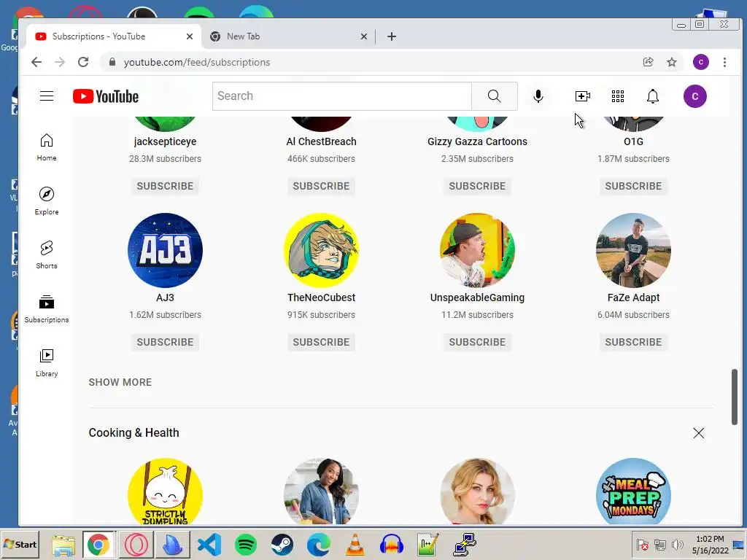
Task: Open TheNeoCubest channel avatar
Action: pyautogui.click(x=321, y=250)
